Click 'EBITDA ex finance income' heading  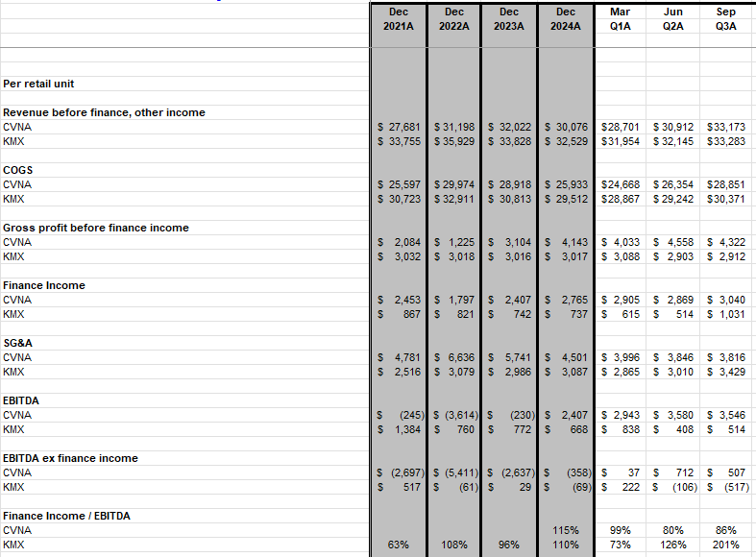[70, 459]
